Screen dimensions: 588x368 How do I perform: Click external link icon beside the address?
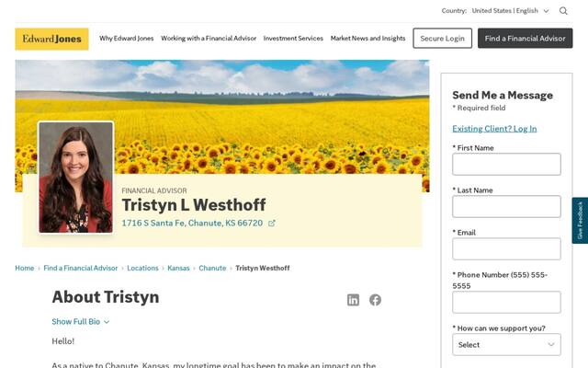click(272, 223)
